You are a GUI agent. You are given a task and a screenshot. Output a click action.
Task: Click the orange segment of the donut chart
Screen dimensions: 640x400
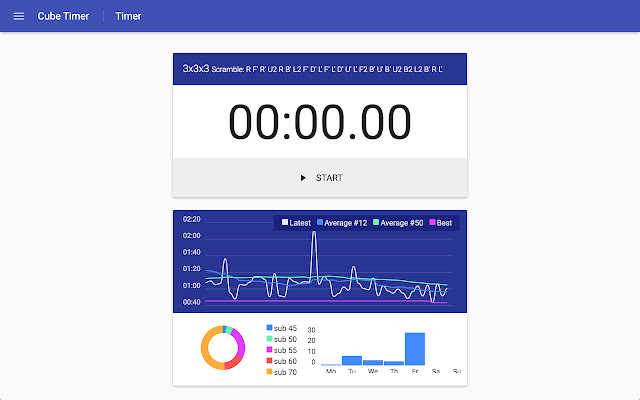click(205, 350)
